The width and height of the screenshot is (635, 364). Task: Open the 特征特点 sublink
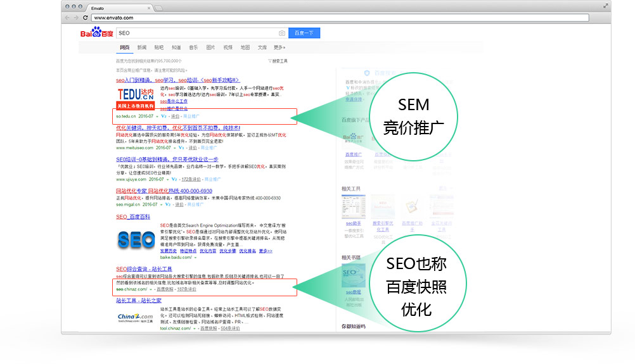click(188, 251)
